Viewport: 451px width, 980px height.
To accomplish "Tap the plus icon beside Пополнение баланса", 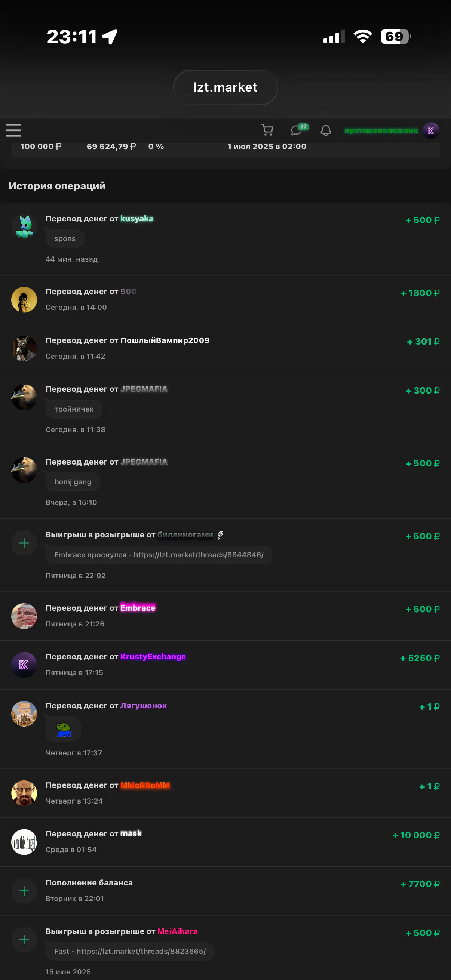I will 24,891.
